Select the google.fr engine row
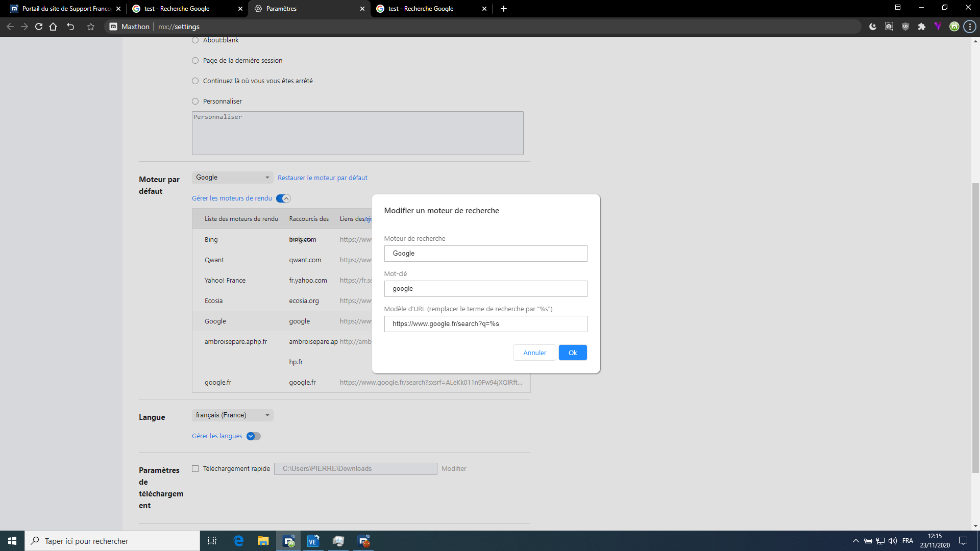This screenshot has height=551, width=980. coord(361,383)
